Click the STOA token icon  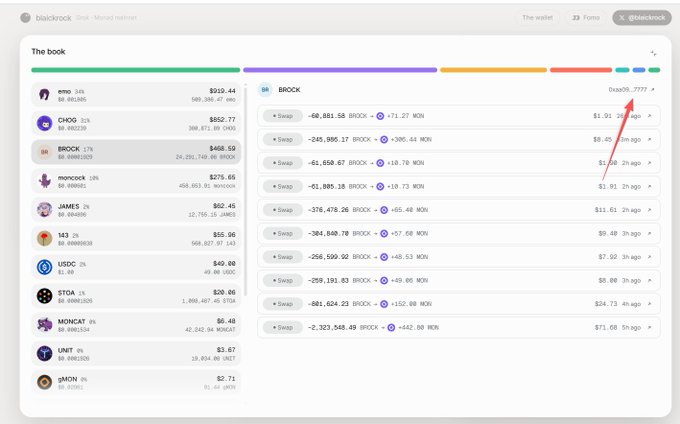[x=44, y=296]
